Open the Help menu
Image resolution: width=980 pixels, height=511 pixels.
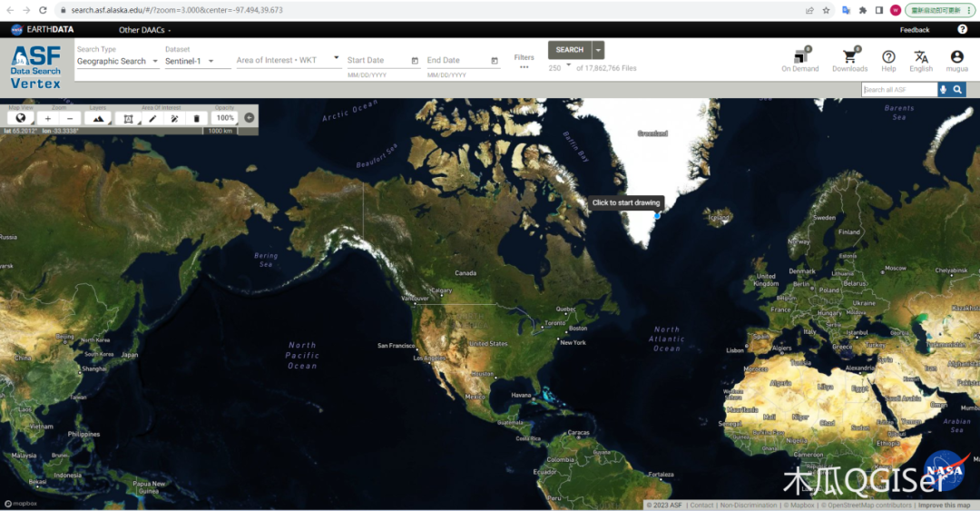pyautogui.click(x=888, y=61)
